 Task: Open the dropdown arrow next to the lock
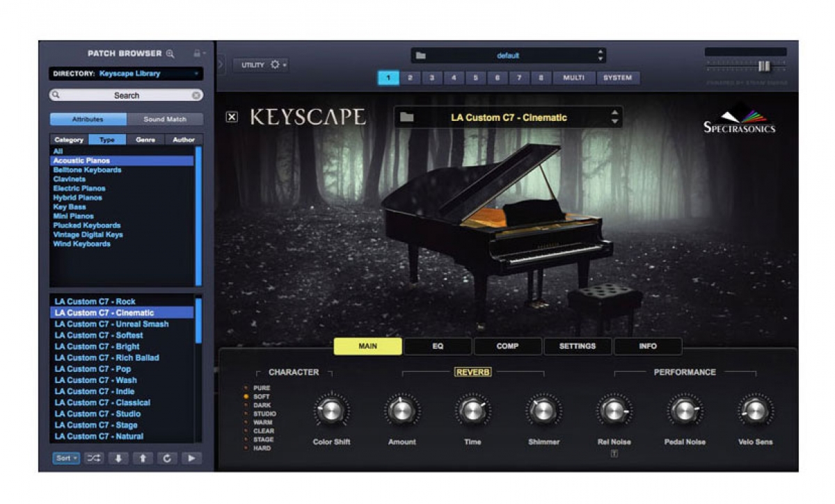click(204, 54)
